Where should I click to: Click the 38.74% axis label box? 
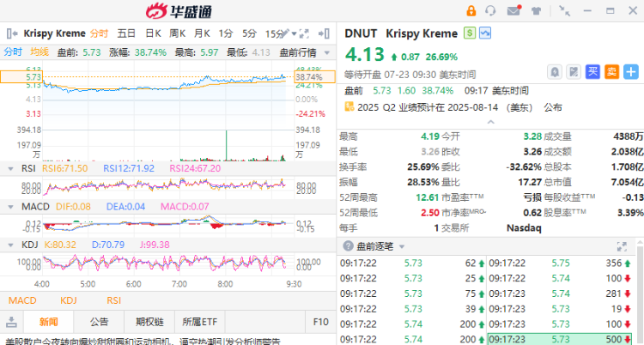coord(314,76)
